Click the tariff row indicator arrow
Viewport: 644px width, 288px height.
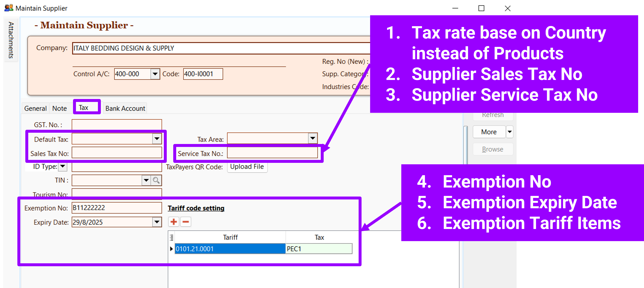(171, 249)
